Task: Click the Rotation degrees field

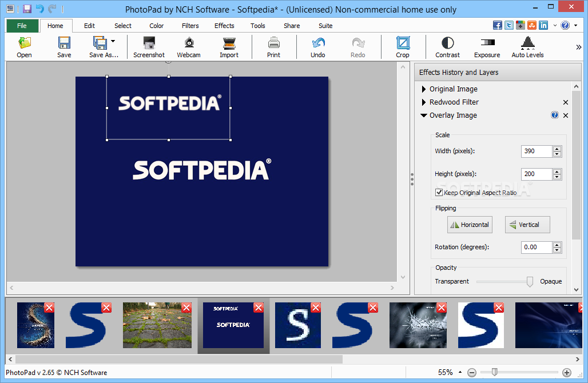Action: (x=537, y=247)
